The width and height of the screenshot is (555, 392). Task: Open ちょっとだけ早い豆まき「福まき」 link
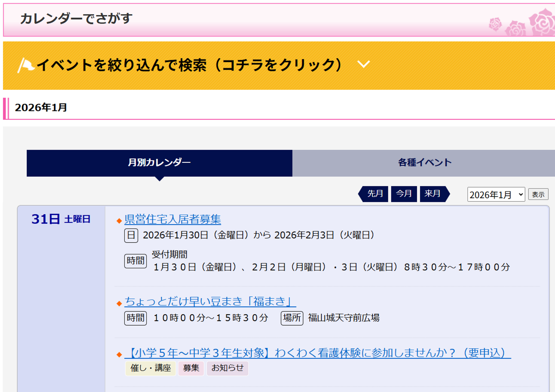[x=210, y=302]
